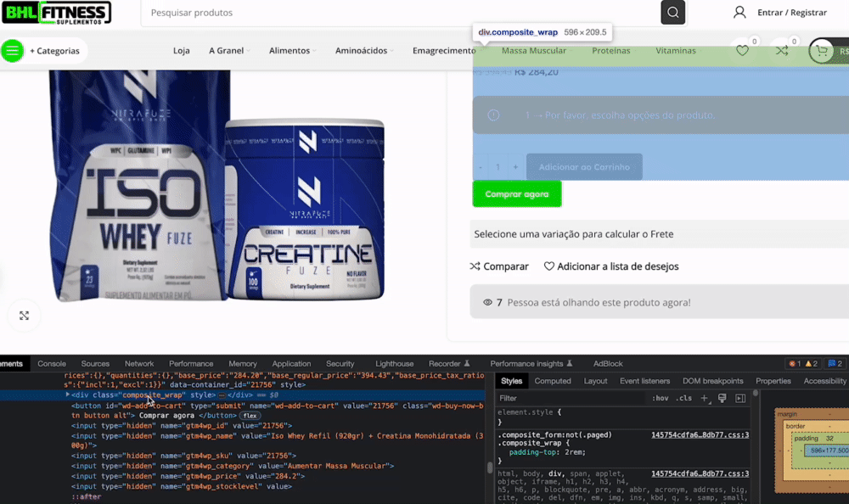Click Entrar / Registrar link
849x504 pixels.
pyautogui.click(x=791, y=13)
